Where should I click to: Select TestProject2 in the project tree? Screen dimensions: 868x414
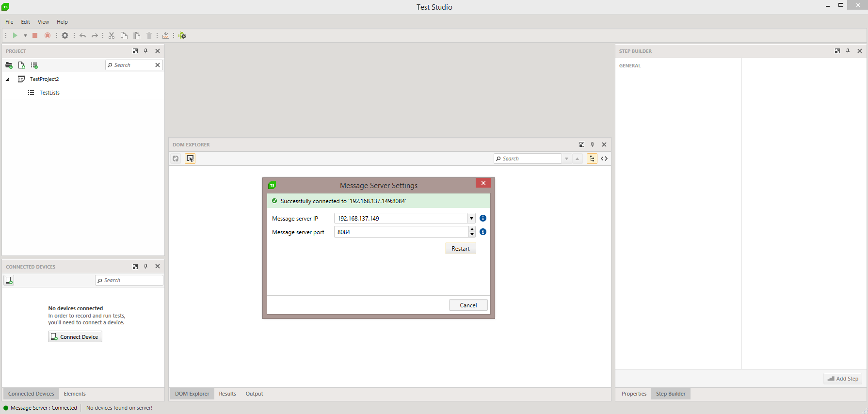[x=44, y=79]
